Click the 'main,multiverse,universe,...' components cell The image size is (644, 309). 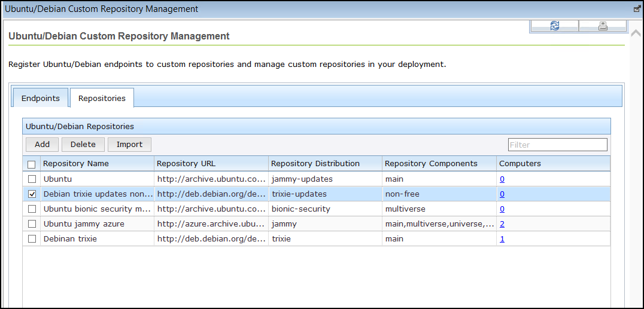point(439,224)
